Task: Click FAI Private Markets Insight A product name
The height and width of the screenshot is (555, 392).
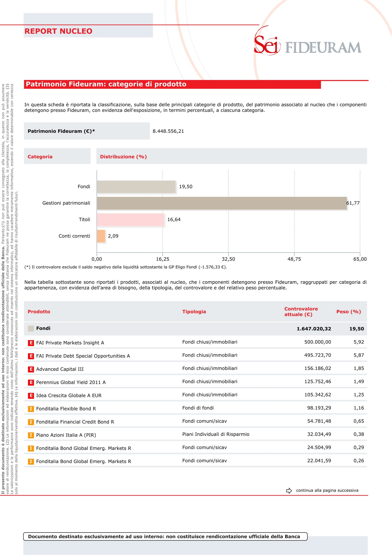Action: pyautogui.click(x=70, y=343)
